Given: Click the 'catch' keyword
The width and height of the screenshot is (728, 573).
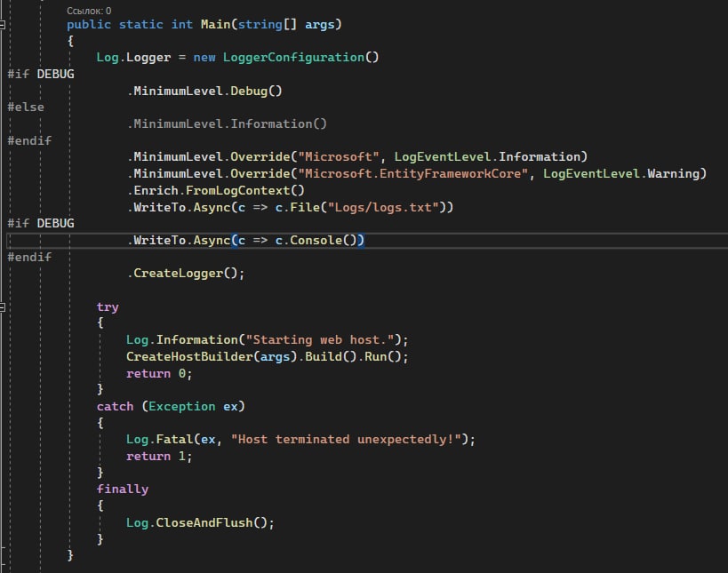Looking at the screenshot, I should tap(116, 407).
